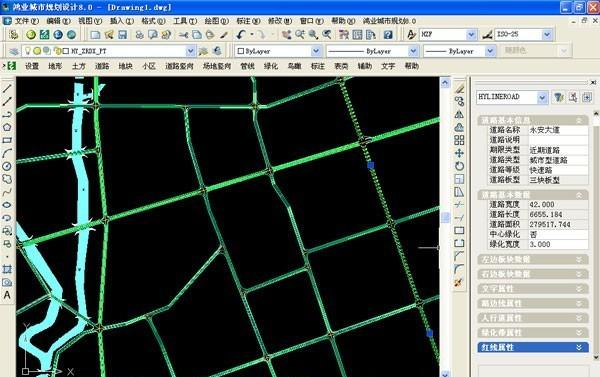600x377 pixels.
Task: Click the 道路宽度 value field 42.000
Action: tap(558, 204)
